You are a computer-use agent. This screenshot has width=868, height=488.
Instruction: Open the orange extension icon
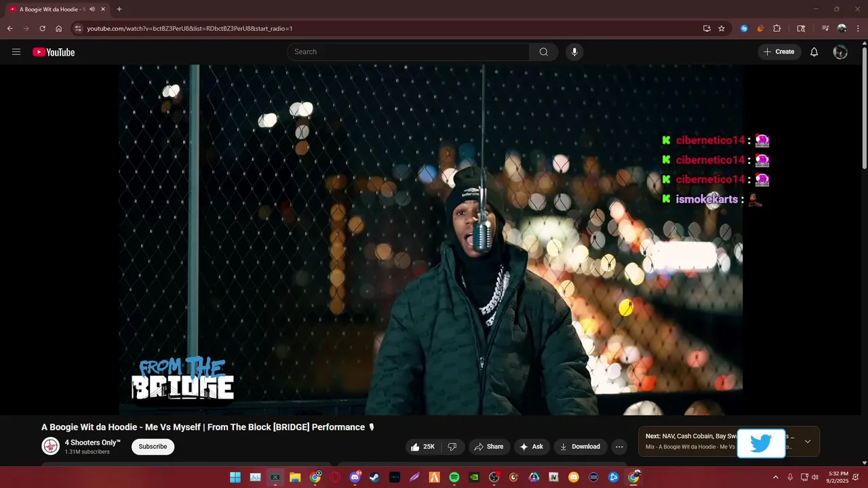(760, 28)
